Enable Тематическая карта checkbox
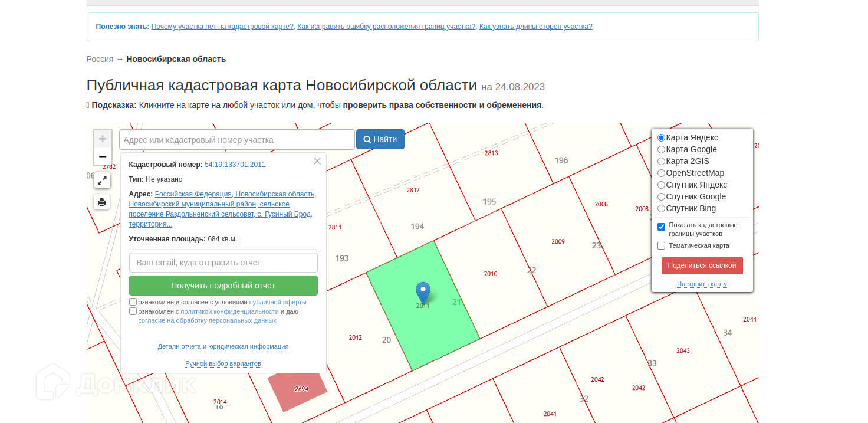Image resolution: width=868 pixels, height=423 pixels. tap(662, 246)
